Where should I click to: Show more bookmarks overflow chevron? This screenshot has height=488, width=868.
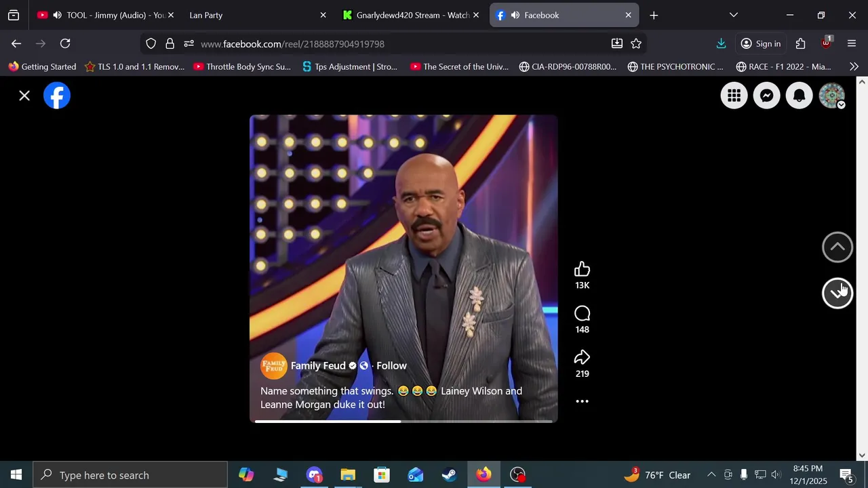point(854,66)
